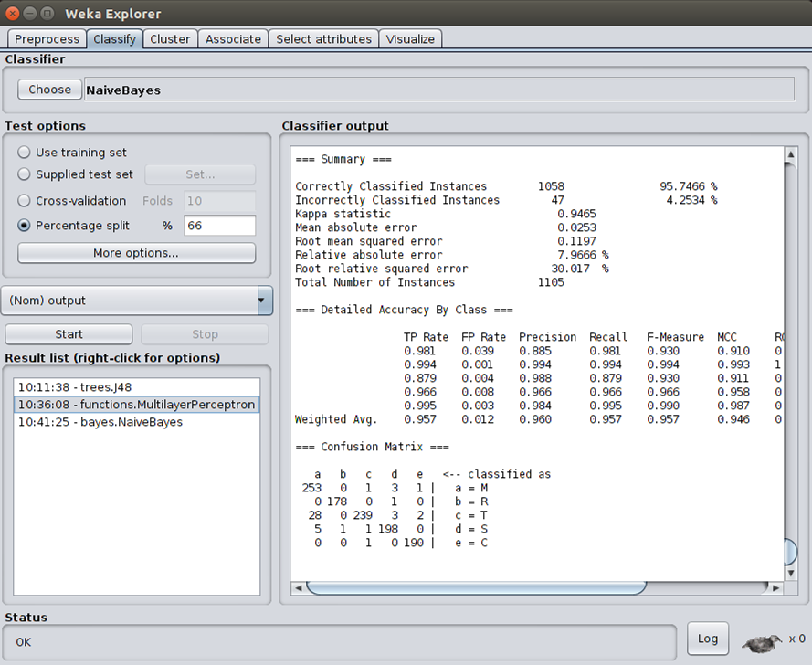Open the Log window

coord(707,639)
